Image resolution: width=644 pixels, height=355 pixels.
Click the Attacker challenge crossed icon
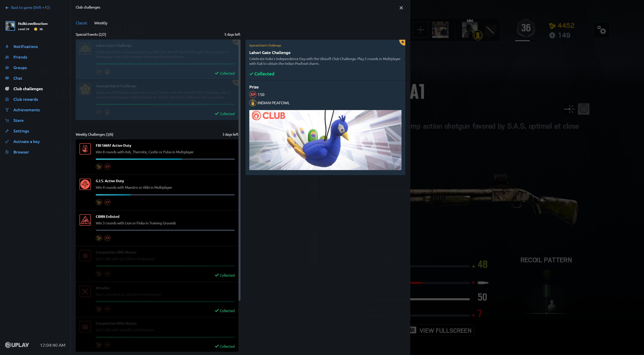coord(85,291)
